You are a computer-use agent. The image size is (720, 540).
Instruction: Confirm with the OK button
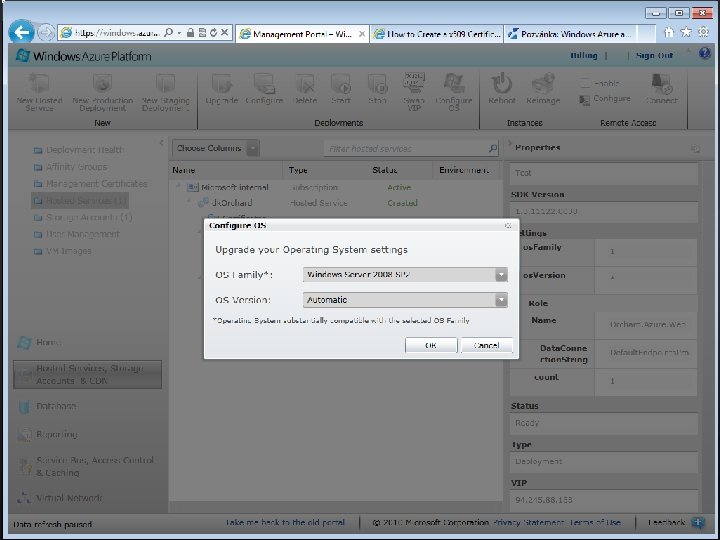[x=431, y=345]
